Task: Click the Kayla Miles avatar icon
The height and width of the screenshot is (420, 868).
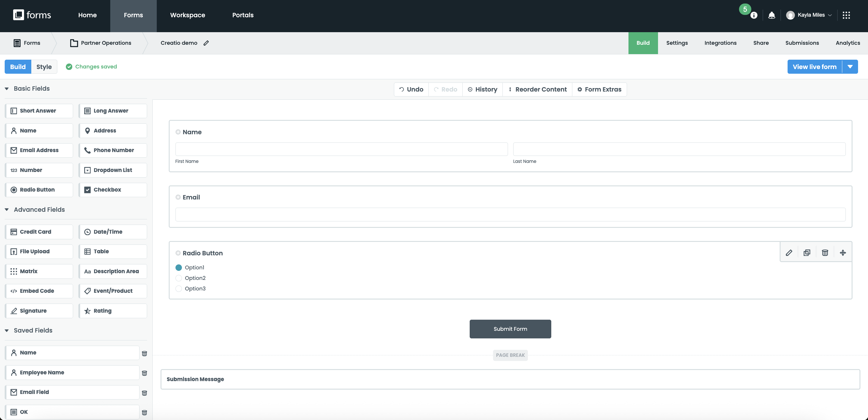Action: [790, 15]
